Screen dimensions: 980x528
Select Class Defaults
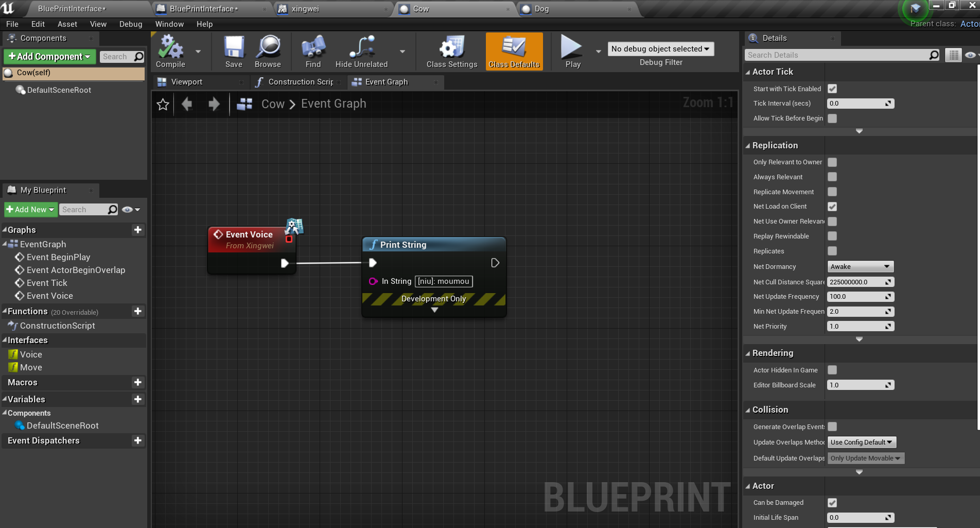(513, 49)
